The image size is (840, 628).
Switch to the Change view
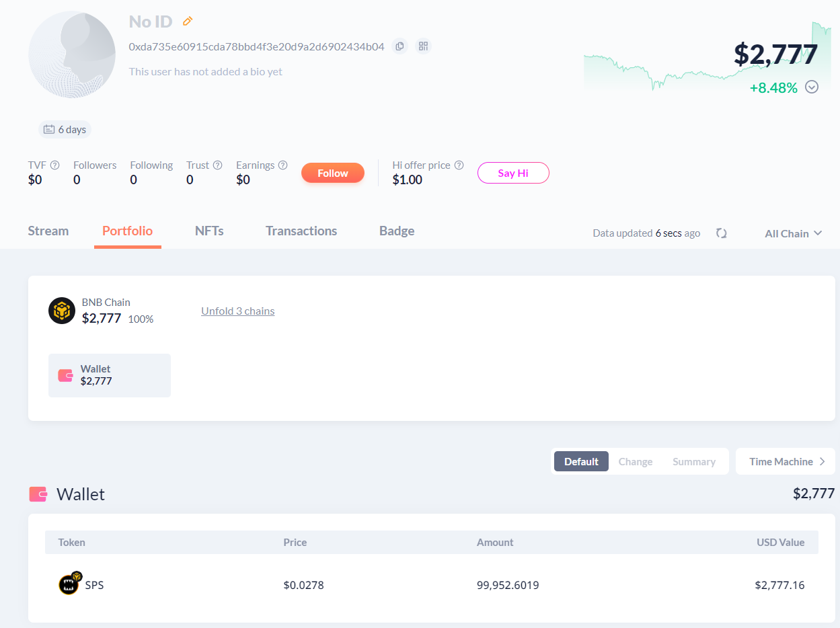tap(636, 461)
